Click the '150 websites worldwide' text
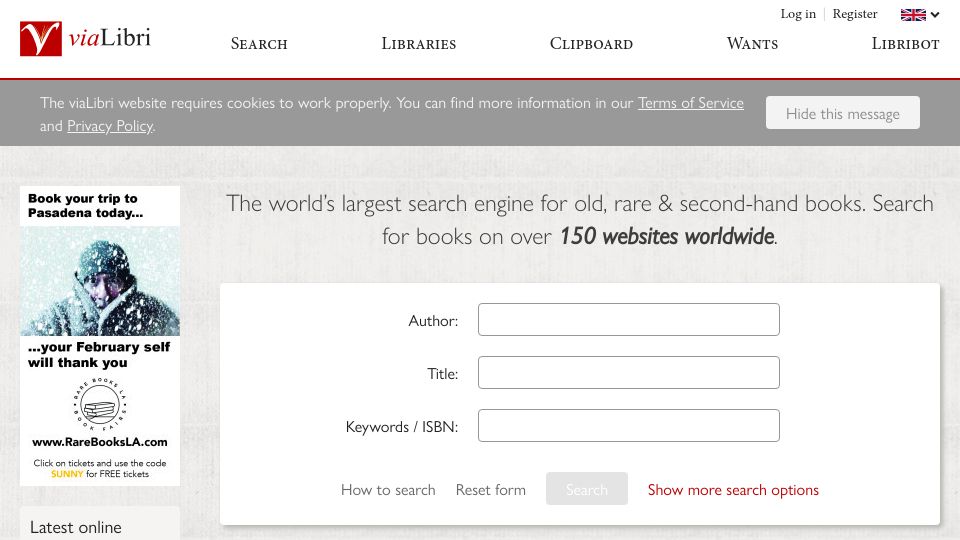Viewport: 960px width, 540px height. tap(667, 236)
